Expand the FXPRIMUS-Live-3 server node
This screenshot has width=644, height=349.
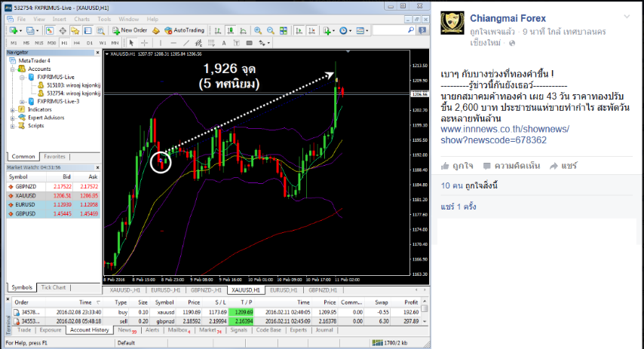pyautogui.click(x=23, y=102)
